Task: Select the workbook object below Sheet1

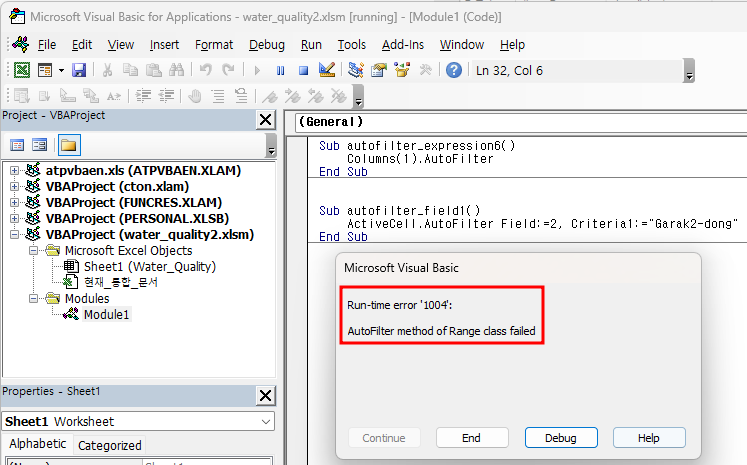Action: pyautogui.click(x=121, y=283)
